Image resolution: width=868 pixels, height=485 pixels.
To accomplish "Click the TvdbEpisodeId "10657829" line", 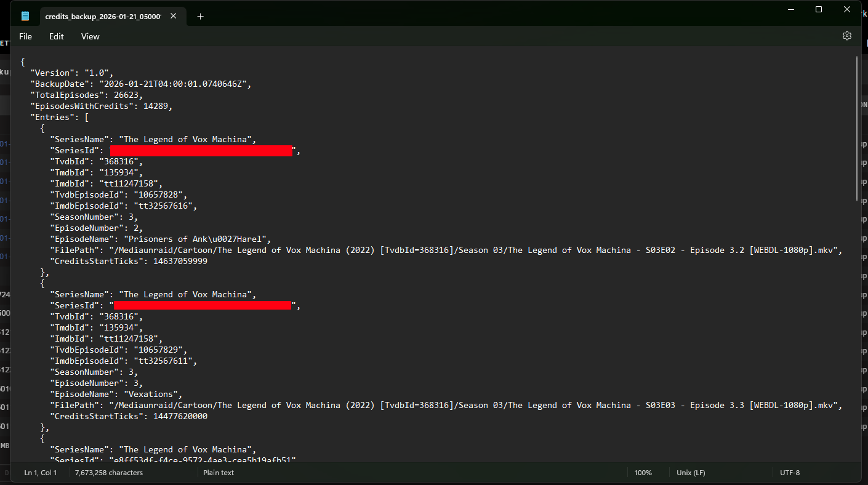I will (x=118, y=350).
